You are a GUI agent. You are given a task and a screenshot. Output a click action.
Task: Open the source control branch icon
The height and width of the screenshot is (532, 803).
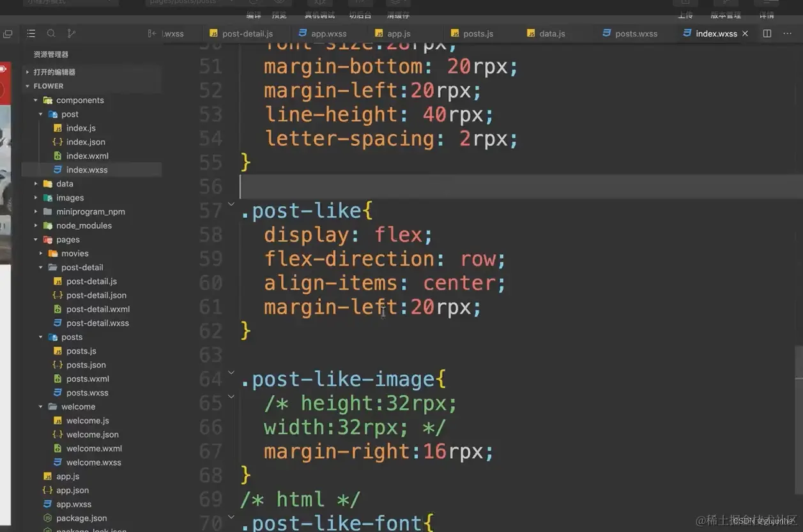(71, 33)
